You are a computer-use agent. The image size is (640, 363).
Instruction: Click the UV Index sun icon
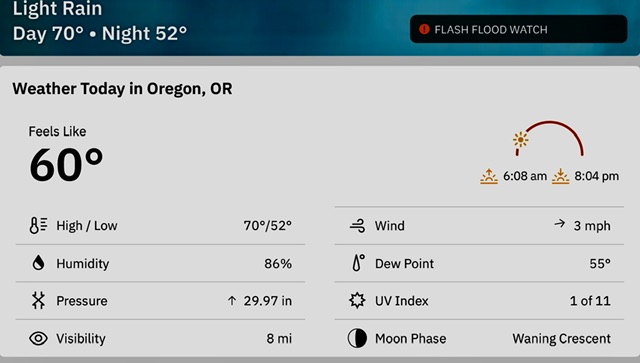tap(357, 301)
